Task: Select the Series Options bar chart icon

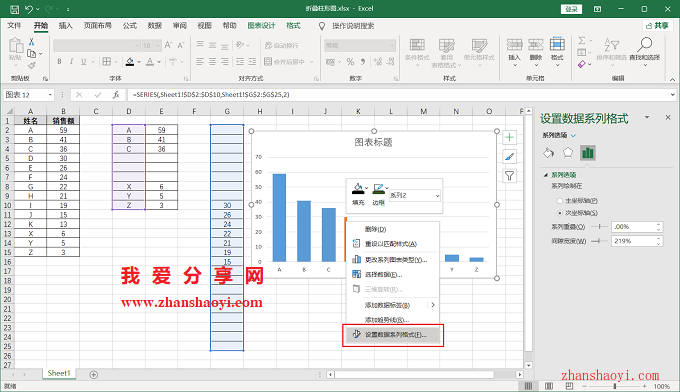Action: pos(588,153)
